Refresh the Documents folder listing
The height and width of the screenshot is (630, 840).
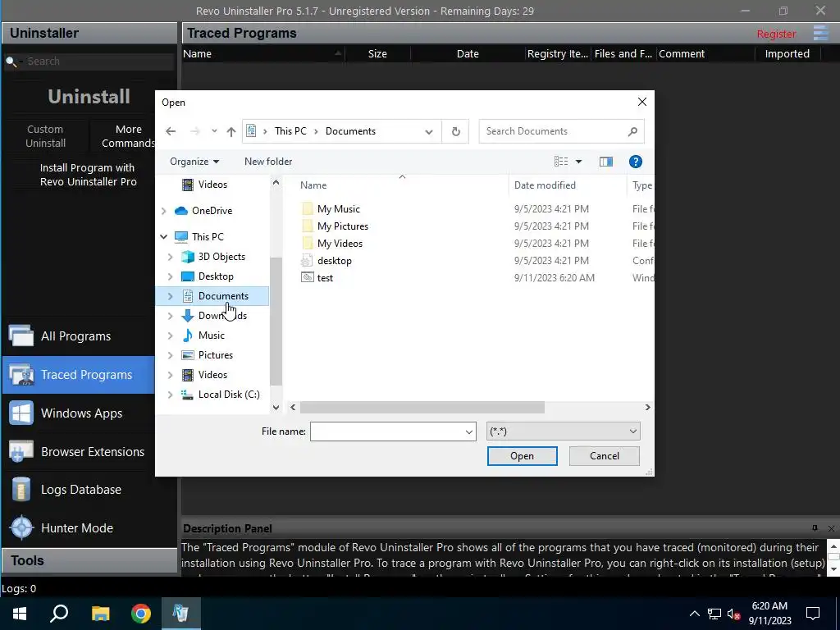(455, 131)
